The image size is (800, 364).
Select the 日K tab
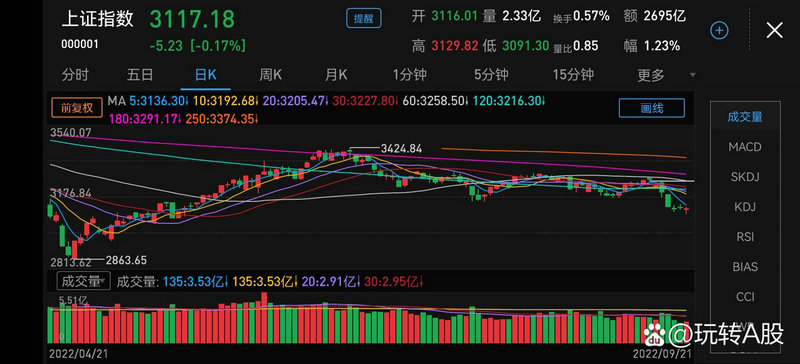coord(206,75)
